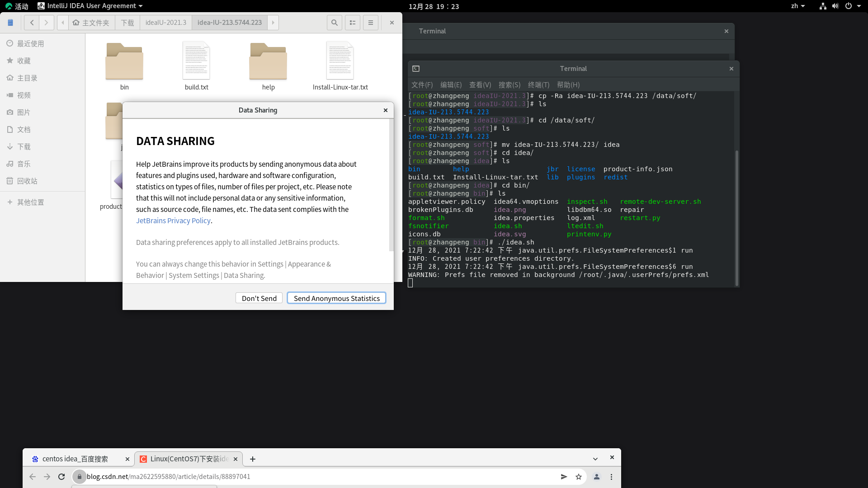Open 帮助(H) menu in Terminal
The width and height of the screenshot is (868, 488).
click(x=568, y=85)
